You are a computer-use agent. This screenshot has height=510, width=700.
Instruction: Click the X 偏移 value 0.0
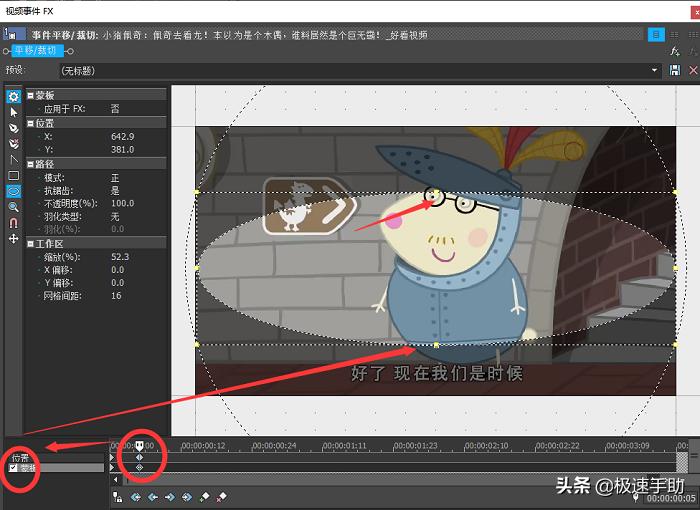coord(117,270)
